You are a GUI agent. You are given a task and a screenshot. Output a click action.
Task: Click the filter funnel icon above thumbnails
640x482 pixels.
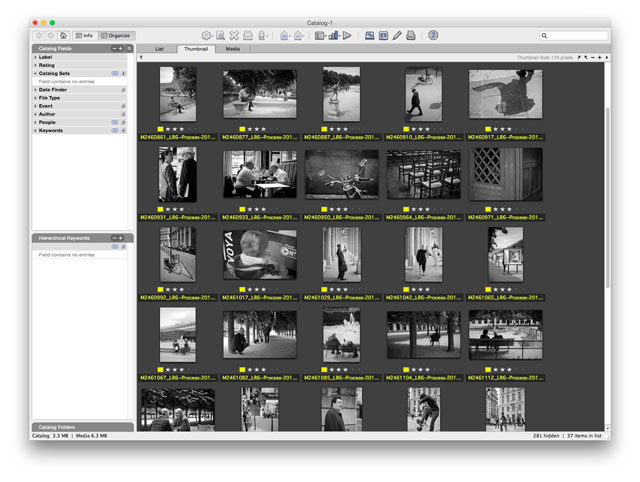[141, 58]
